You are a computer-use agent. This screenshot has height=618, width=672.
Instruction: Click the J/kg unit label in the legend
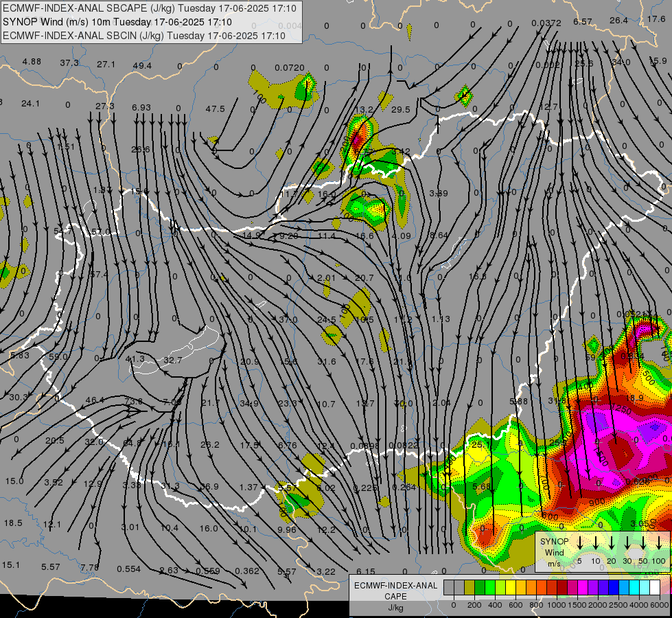(395, 608)
